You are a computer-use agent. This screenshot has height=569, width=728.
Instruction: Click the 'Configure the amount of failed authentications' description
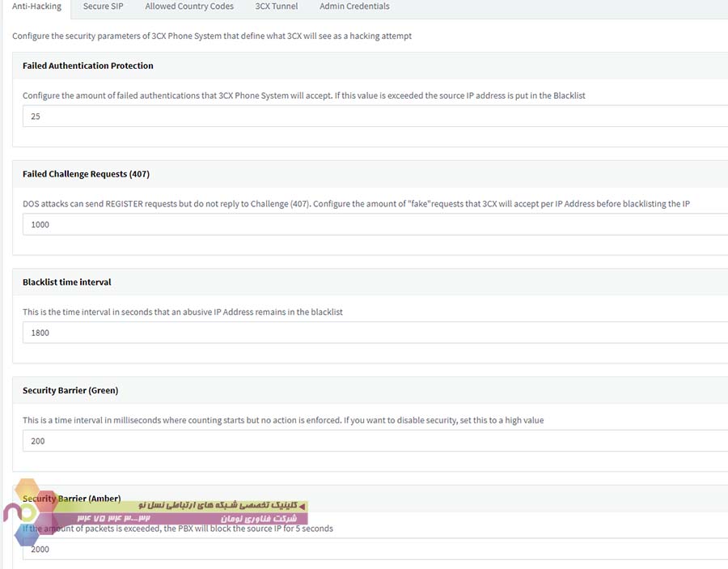pyautogui.click(x=304, y=96)
